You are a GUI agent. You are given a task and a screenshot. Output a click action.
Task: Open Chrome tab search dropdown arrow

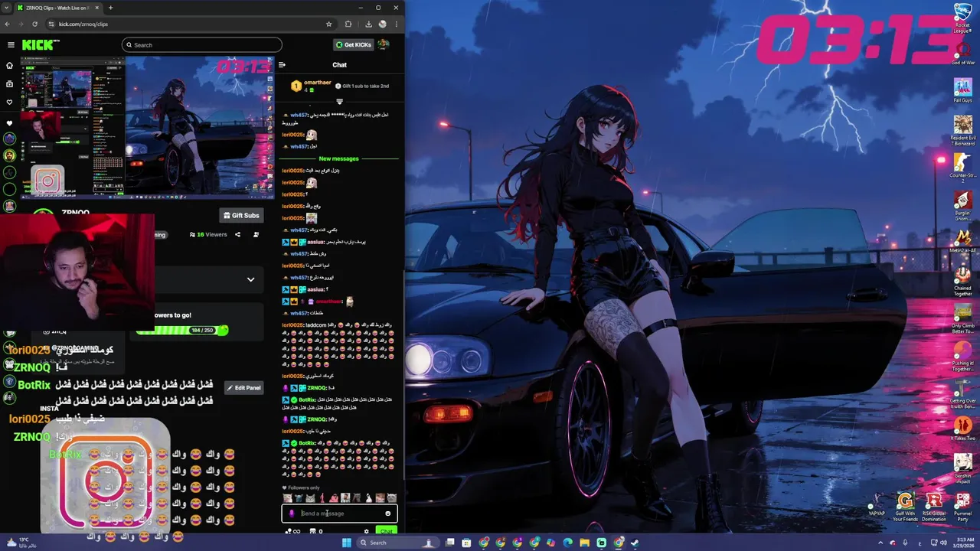click(x=7, y=8)
